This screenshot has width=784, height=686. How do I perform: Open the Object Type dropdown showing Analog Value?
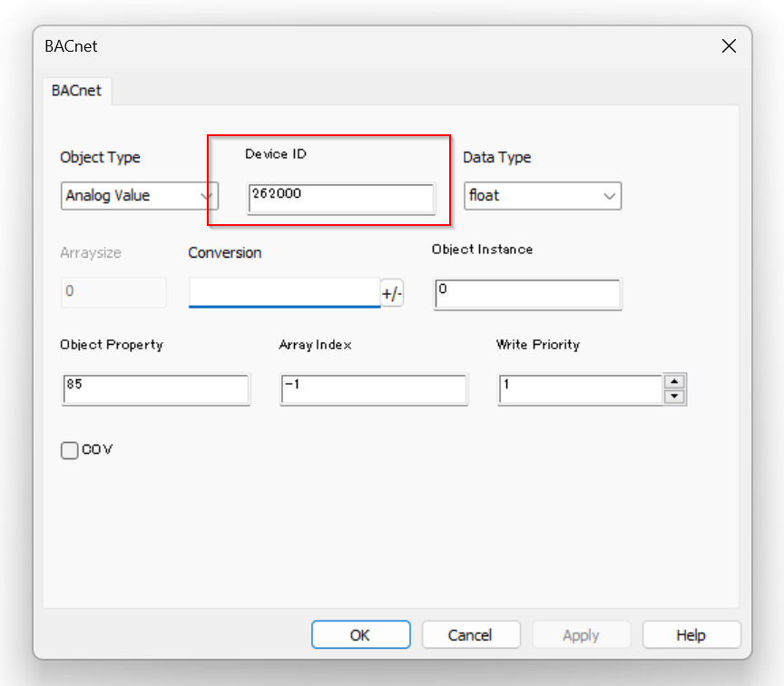click(139, 195)
